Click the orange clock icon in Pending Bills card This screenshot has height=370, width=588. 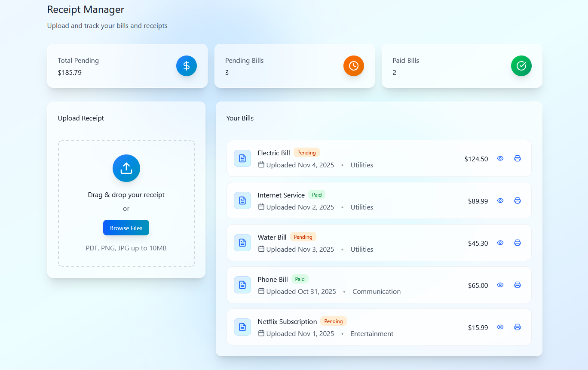pyautogui.click(x=354, y=66)
